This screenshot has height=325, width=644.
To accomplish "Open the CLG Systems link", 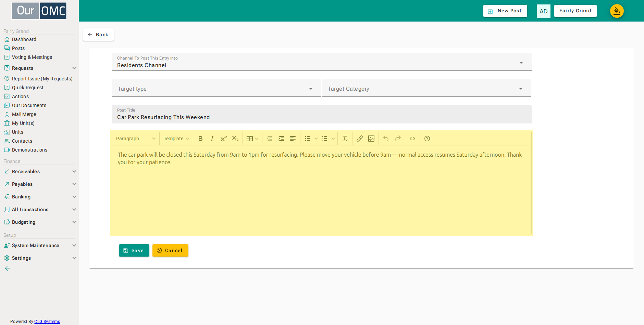I will [47, 321].
